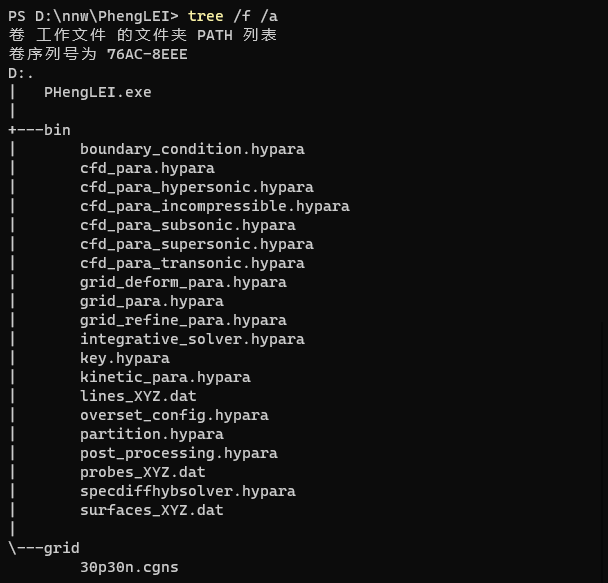Click the key.hypara file entry

coord(125,358)
